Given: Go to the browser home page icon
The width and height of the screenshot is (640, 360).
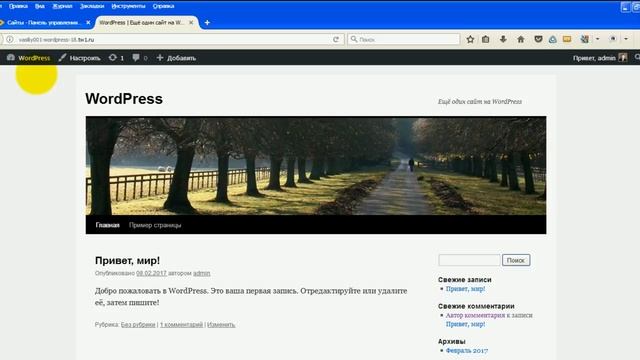Looking at the screenshot, I should pyautogui.click(x=520, y=39).
